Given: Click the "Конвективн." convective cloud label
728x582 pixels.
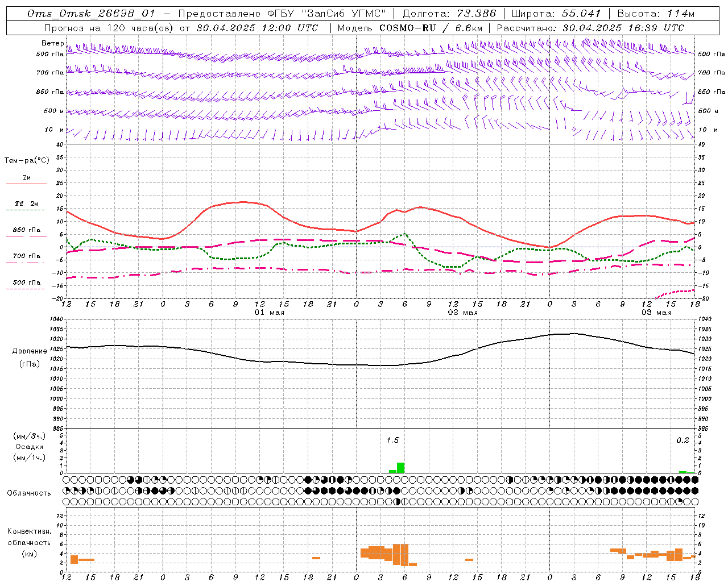Looking at the screenshot, I should click(30, 531).
